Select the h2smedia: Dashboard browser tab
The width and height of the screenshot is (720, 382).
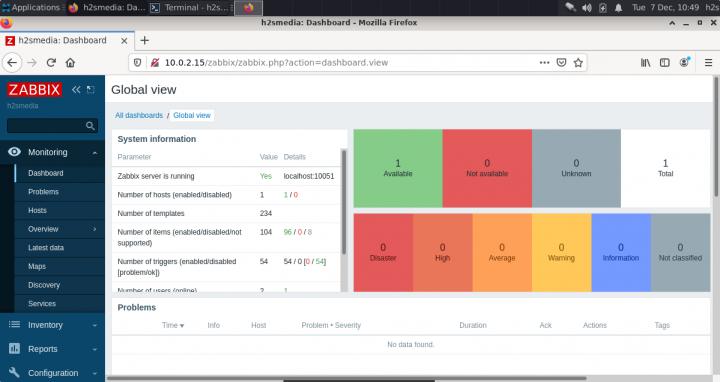coord(67,40)
